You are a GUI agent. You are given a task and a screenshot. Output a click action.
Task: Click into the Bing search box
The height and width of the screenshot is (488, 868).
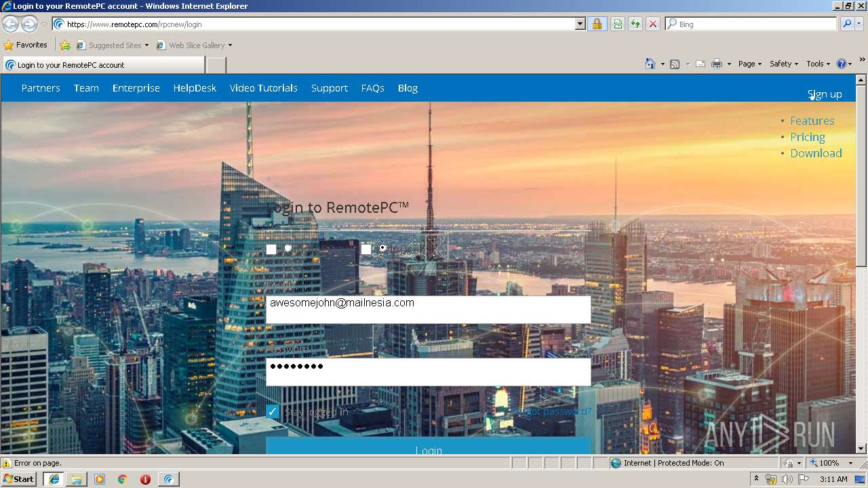[751, 24]
